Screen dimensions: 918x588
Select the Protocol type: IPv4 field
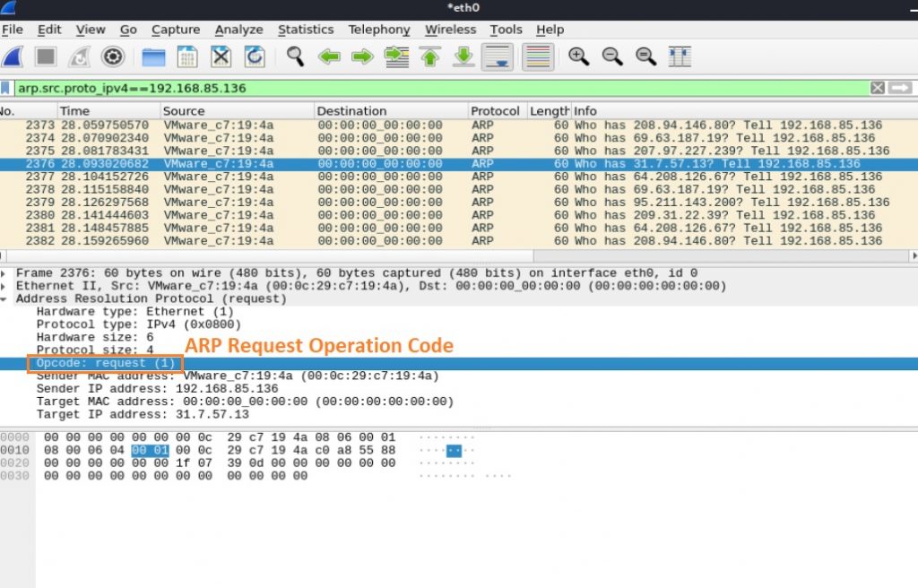138,324
